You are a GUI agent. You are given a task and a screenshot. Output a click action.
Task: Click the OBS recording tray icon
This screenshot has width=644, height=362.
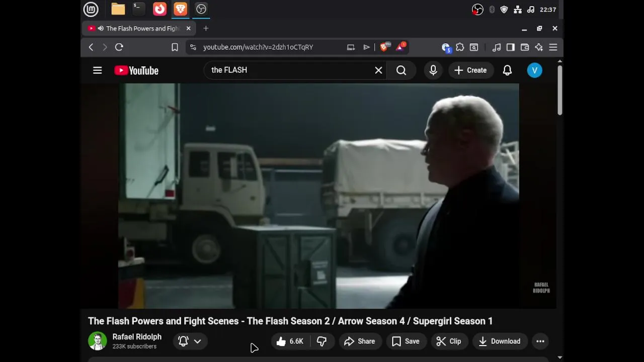(x=477, y=10)
